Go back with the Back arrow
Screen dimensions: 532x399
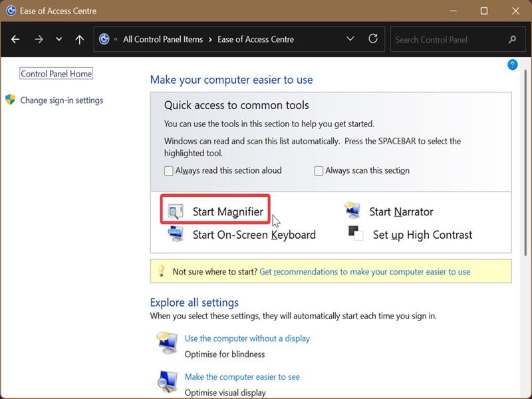click(x=15, y=39)
